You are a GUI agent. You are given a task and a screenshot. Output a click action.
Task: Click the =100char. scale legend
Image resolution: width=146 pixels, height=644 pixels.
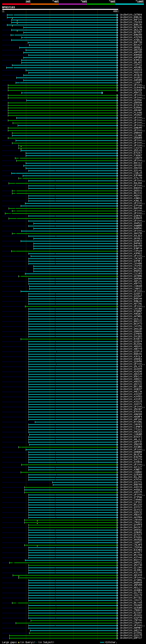click(108, 642)
